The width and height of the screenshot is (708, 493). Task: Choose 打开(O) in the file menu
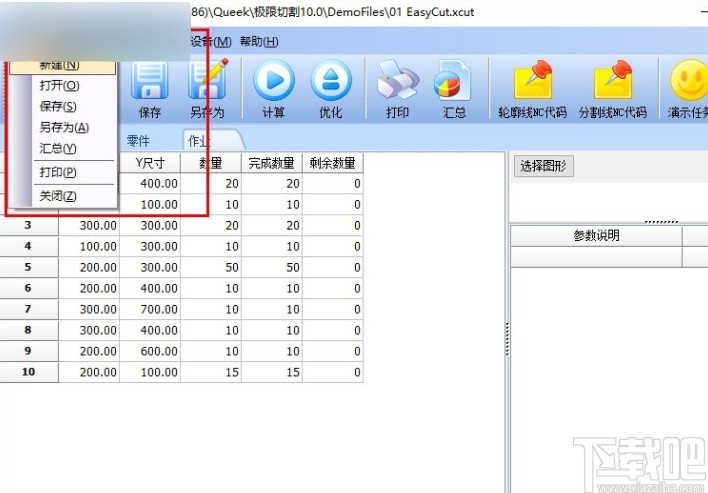59,85
